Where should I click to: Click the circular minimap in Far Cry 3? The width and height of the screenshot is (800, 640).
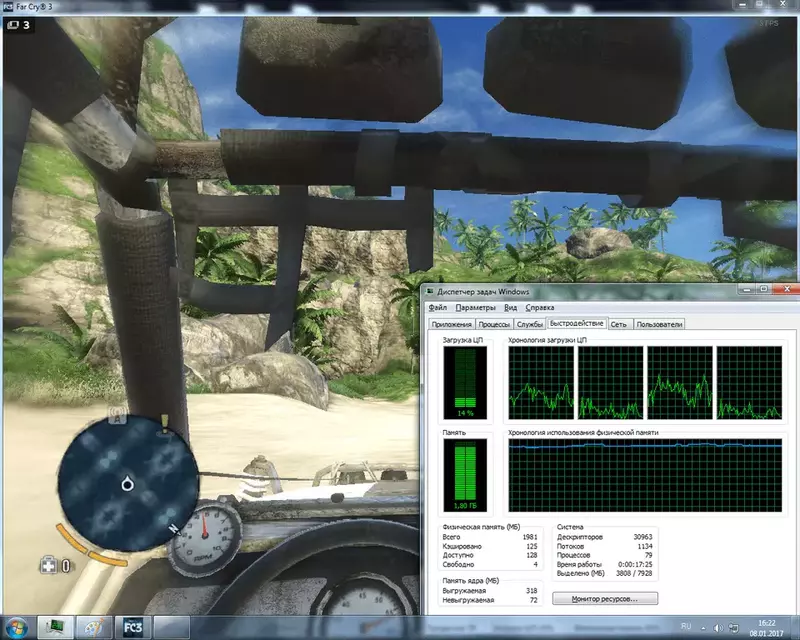128,483
